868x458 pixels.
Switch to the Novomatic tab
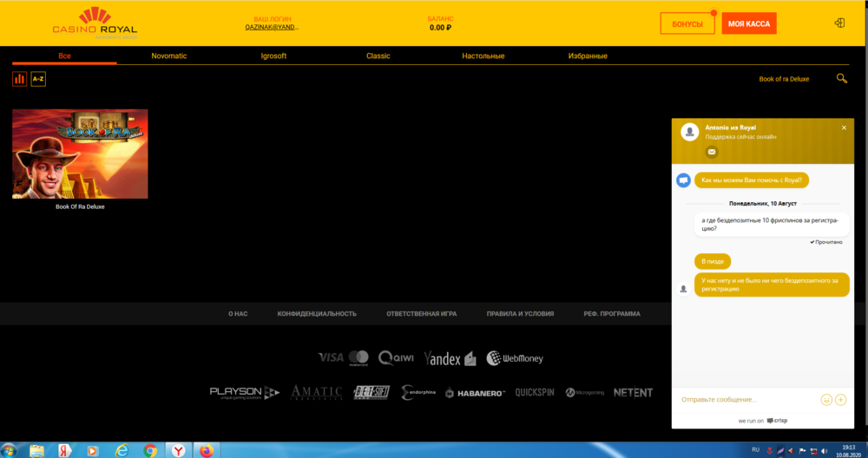[169, 56]
